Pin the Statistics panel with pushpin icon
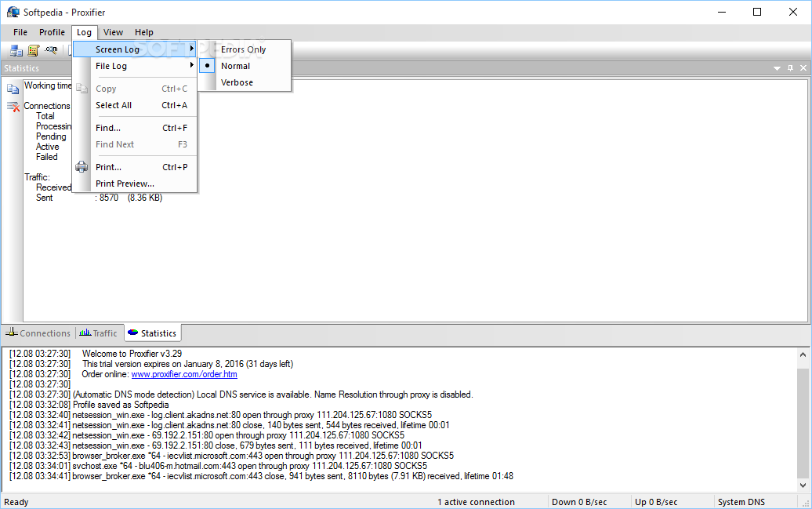The width and height of the screenshot is (812, 509). pyautogui.click(x=790, y=68)
